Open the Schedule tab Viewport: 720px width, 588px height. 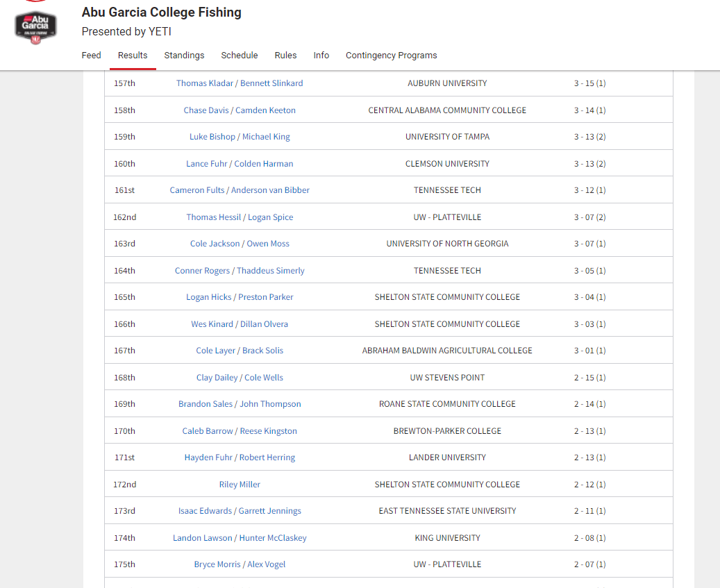240,56
